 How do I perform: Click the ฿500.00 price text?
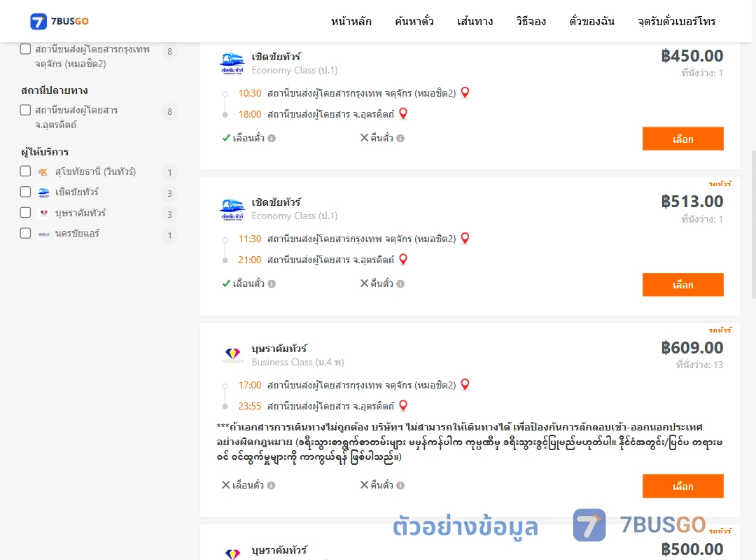692,549
